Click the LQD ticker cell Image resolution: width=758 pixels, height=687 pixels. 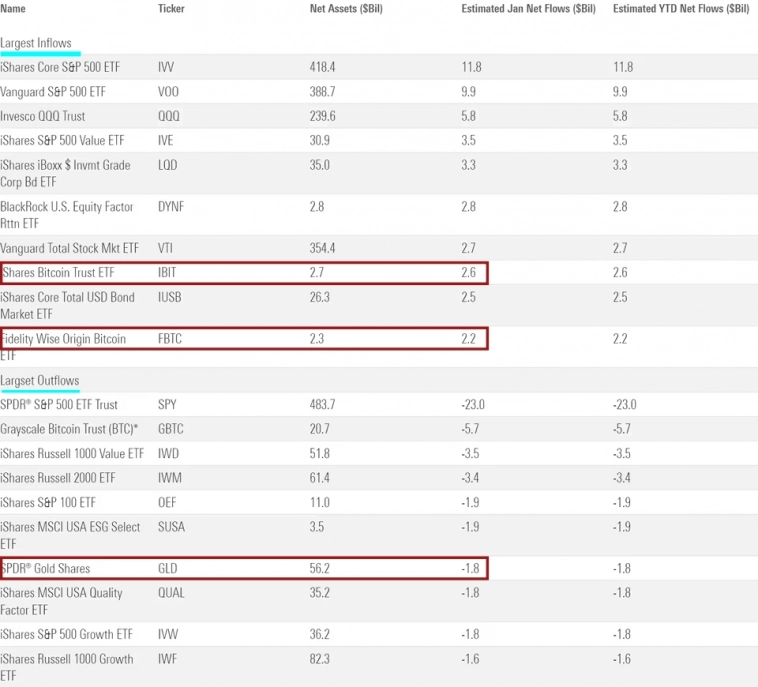tap(168, 165)
